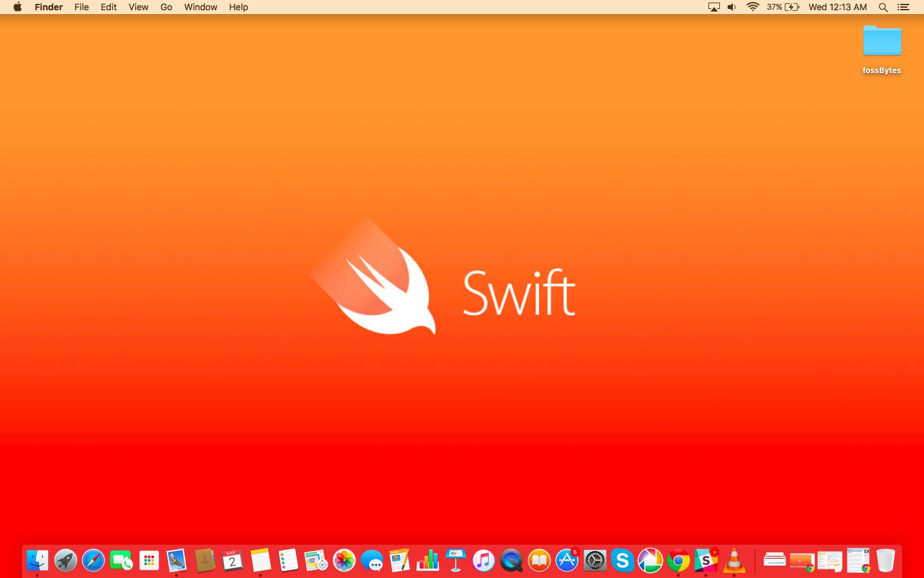The width and height of the screenshot is (924, 578).
Task: Open Mail stamp icon in Dock
Action: tap(176, 561)
